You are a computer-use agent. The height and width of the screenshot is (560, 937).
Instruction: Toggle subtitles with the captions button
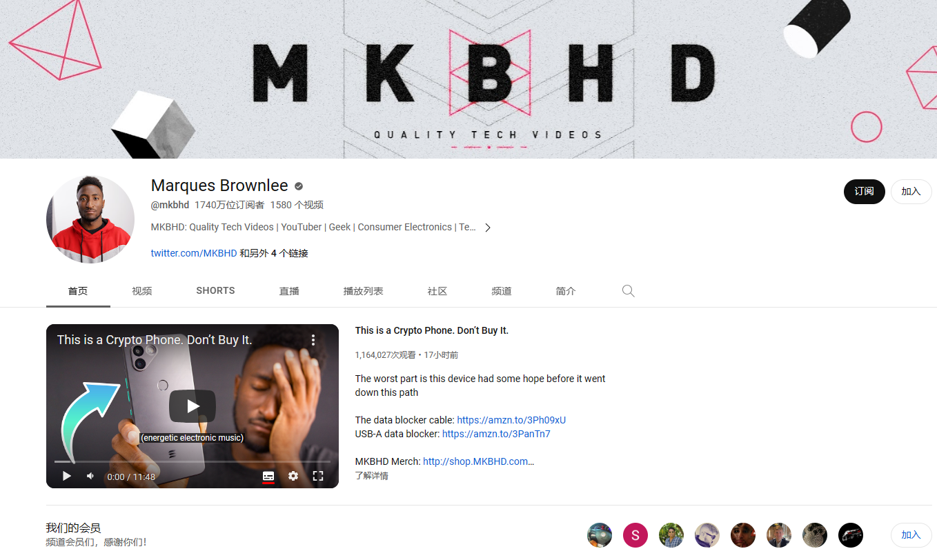pos(268,476)
